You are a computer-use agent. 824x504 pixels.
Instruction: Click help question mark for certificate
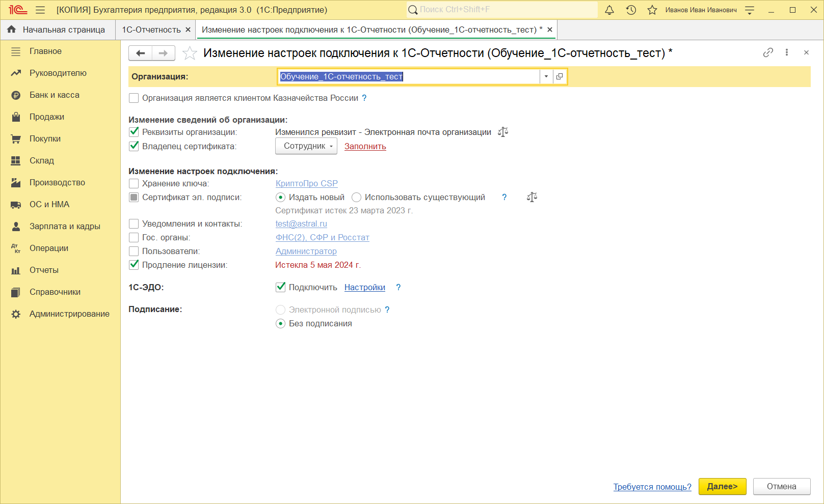pyautogui.click(x=504, y=197)
